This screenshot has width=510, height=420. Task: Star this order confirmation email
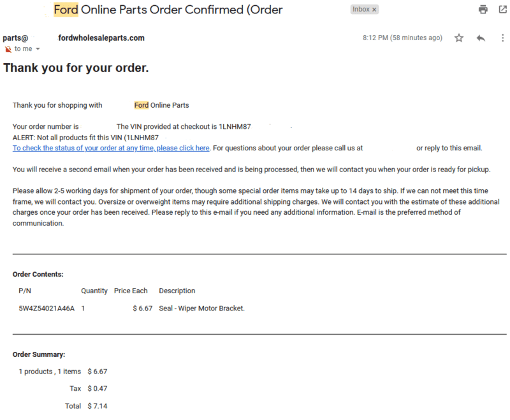pos(459,38)
